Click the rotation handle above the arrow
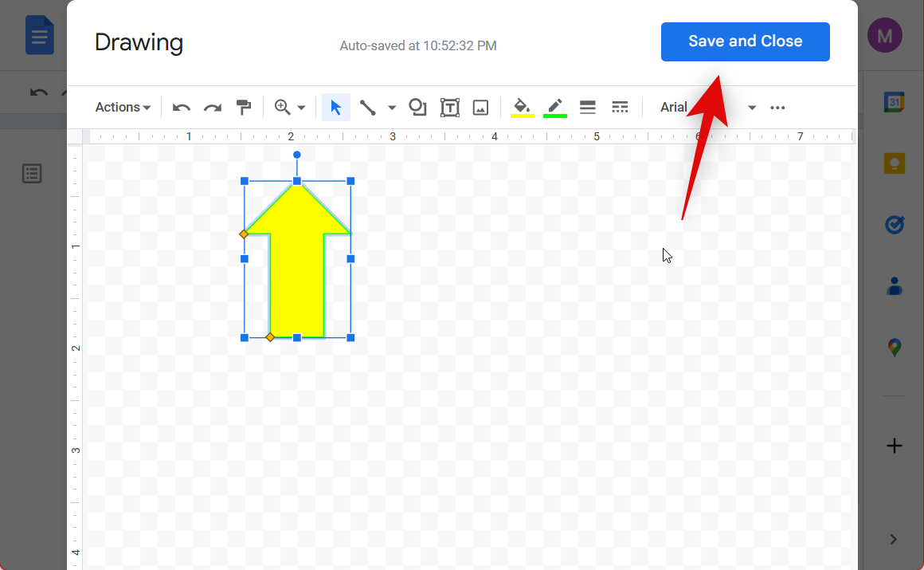The height and width of the screenshot is (570, 924). tap(297, 155)
